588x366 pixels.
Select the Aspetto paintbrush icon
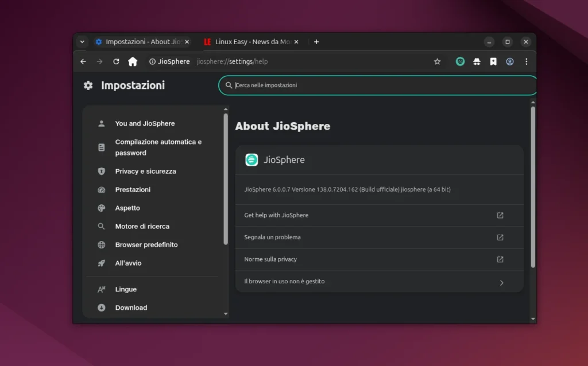pyautogui.click(x=102, y=208)
